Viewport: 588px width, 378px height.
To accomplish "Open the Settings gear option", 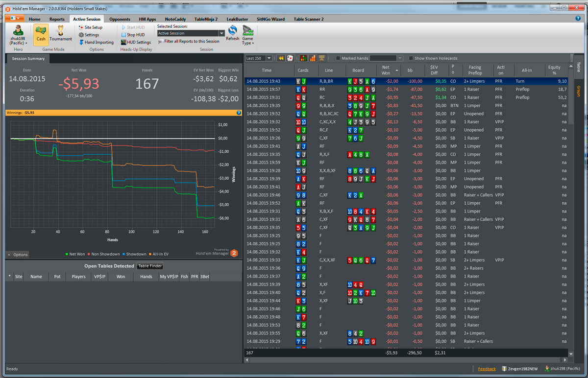I will 89,35.
